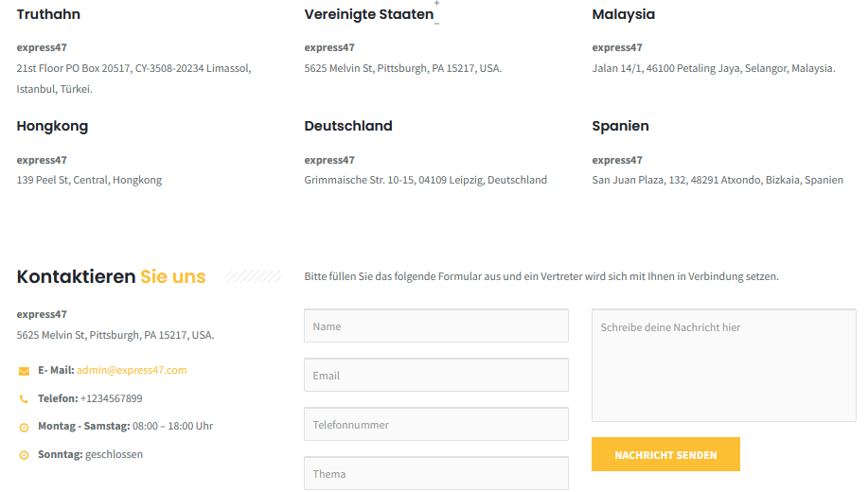Click the striped decoration beside Kontaktieren heading
This screenshot has width=868, height=492.
[253, 276]
